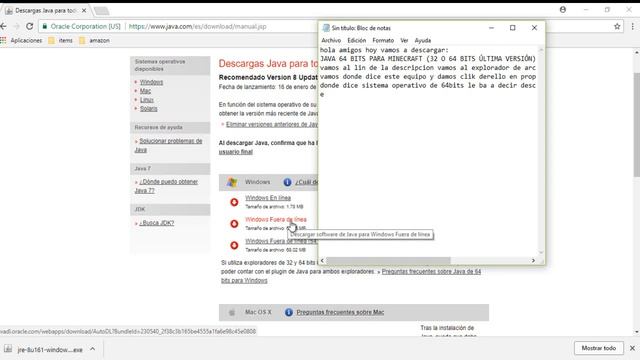Click the Mostrar todo button

pyautogui.click(x=599, y=348)
